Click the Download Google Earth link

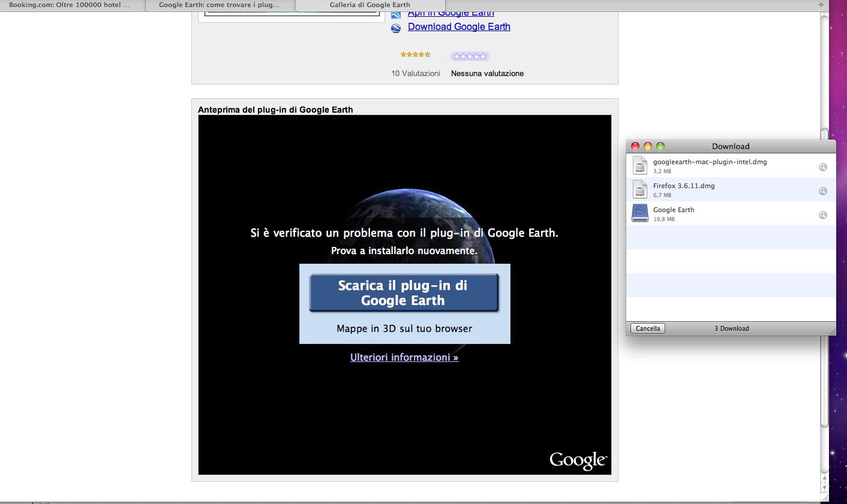pyautogui.click(x=459, y=27)
